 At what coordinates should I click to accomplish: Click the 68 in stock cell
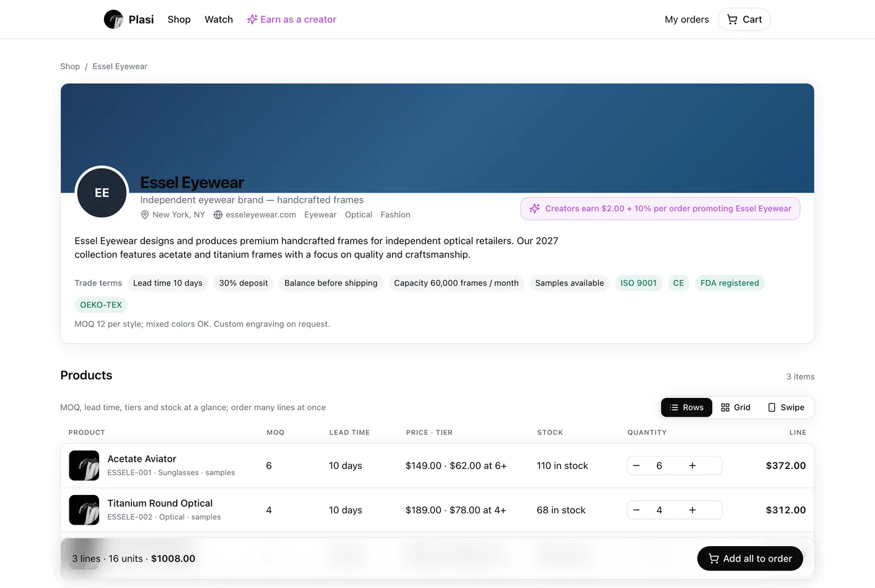tap(561, 510)
